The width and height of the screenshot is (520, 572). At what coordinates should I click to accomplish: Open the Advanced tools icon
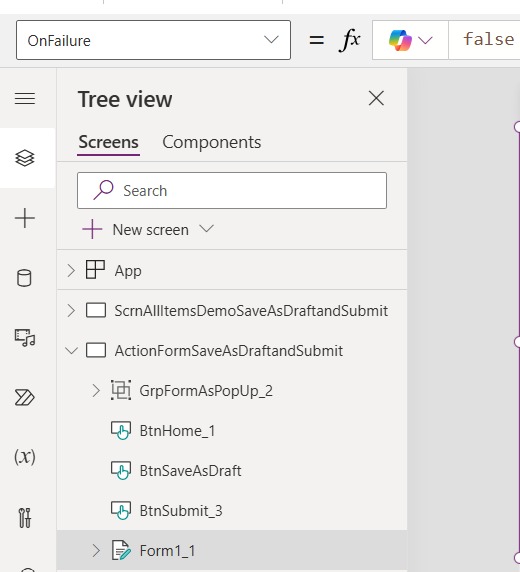click(25, 518)
